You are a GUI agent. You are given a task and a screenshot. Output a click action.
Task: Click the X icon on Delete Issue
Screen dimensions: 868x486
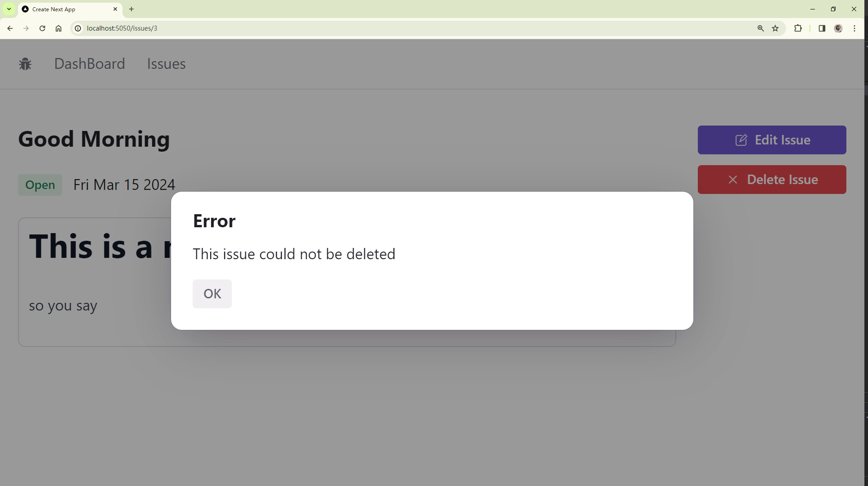[x=732, y=179]
